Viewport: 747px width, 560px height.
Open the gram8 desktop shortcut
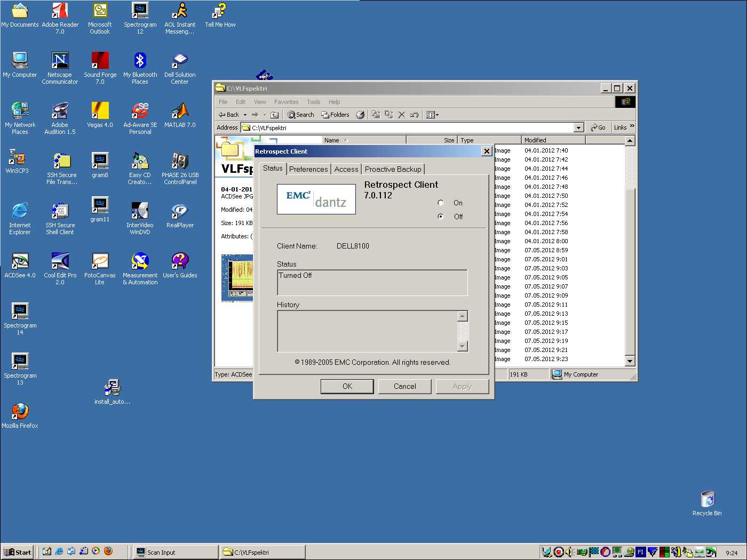[100, 165]
